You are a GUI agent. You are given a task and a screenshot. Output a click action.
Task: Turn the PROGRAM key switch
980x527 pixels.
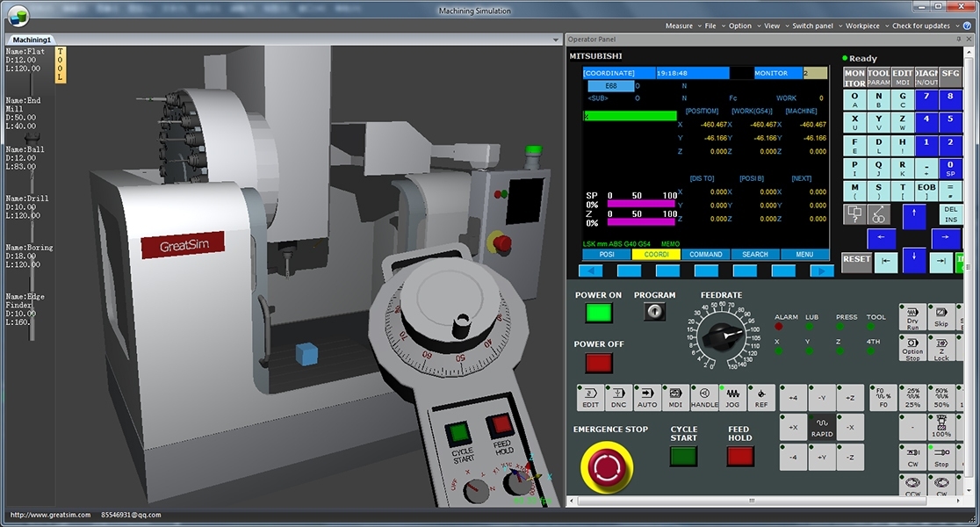click(x=653, y=311)
